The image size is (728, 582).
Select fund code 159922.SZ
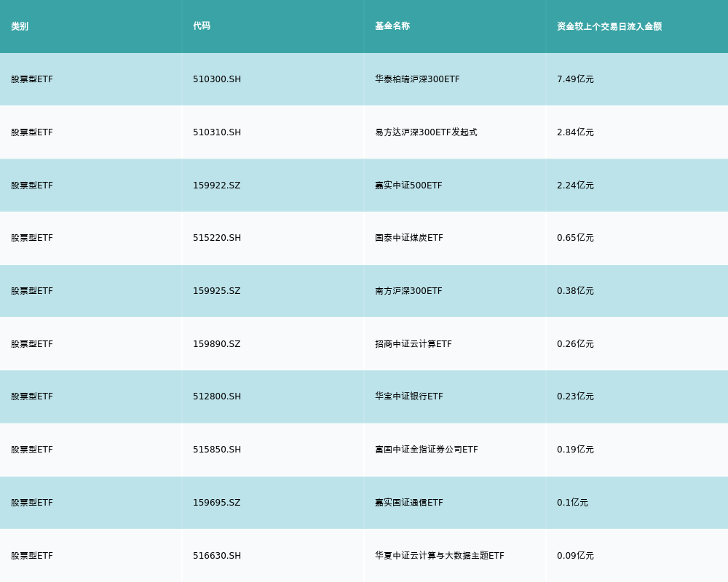click(x=217, y=186)
